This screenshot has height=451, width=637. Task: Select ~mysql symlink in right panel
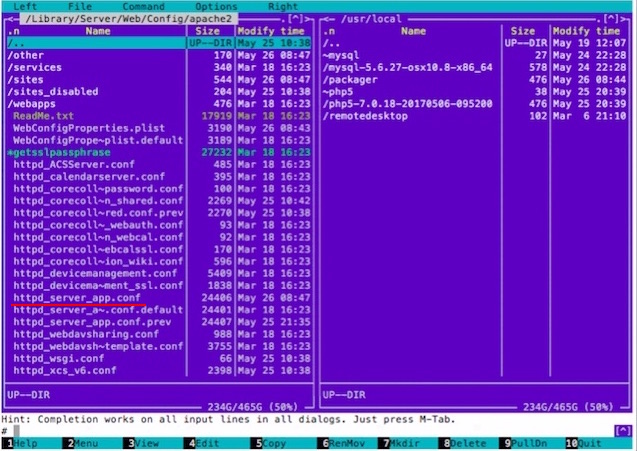coord(474,55)
